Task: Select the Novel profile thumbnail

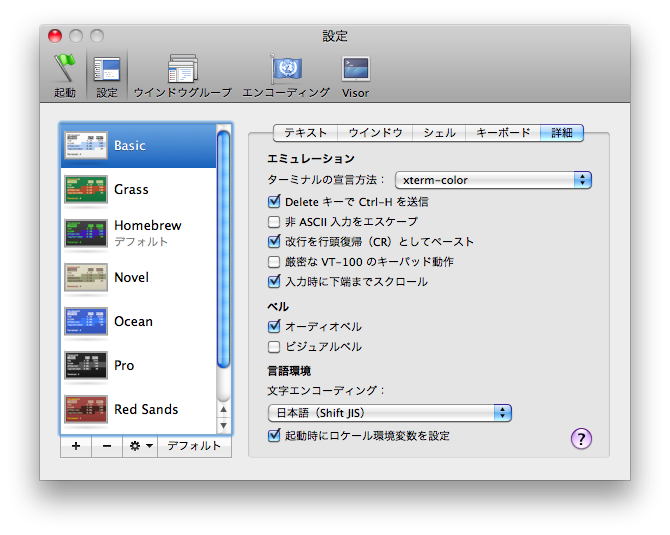Action: pyautogui.click(x=85, y=277)
